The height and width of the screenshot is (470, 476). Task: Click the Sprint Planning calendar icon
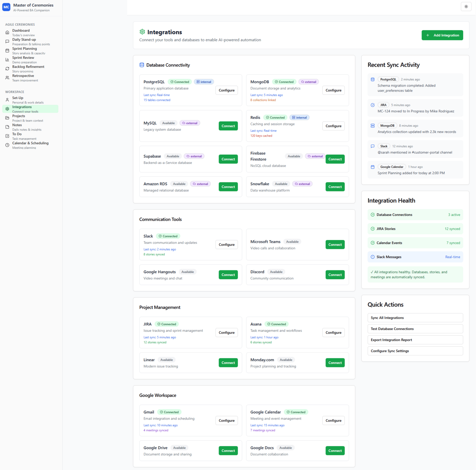[x=7, y=50]
